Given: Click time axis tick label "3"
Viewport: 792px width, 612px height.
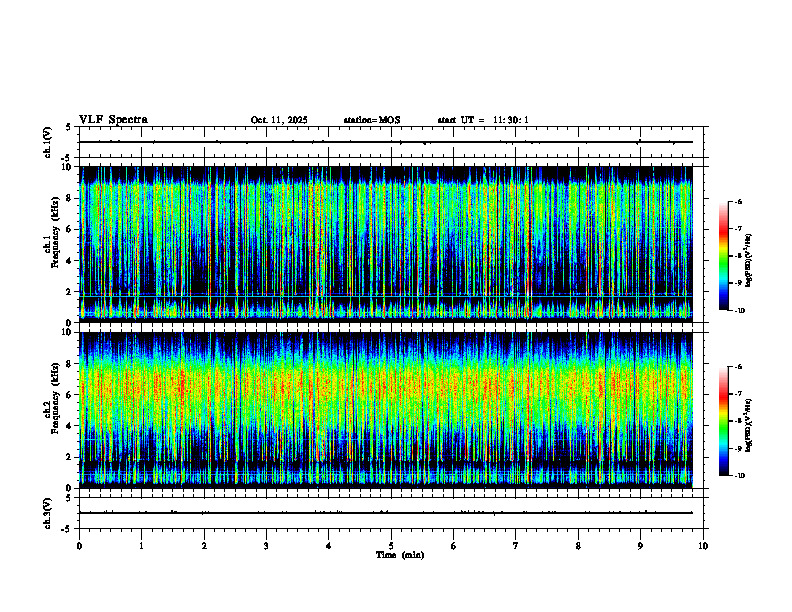Looking at the screenshot, I should tap(266, 546).
